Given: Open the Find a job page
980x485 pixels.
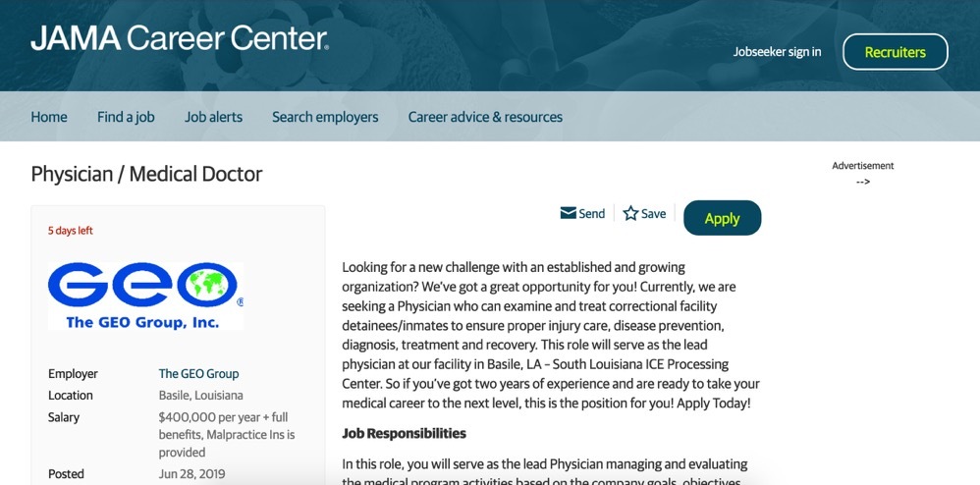Looking at the screenshot, I should coord(126,117).
